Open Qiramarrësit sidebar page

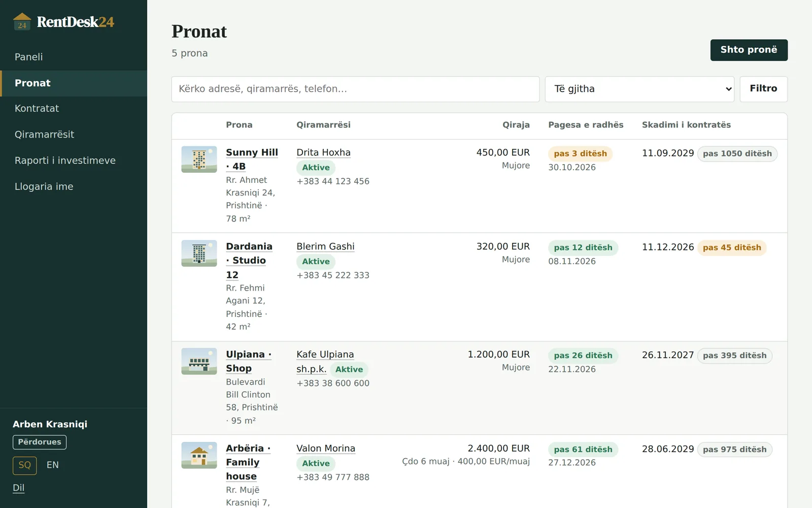74,135
